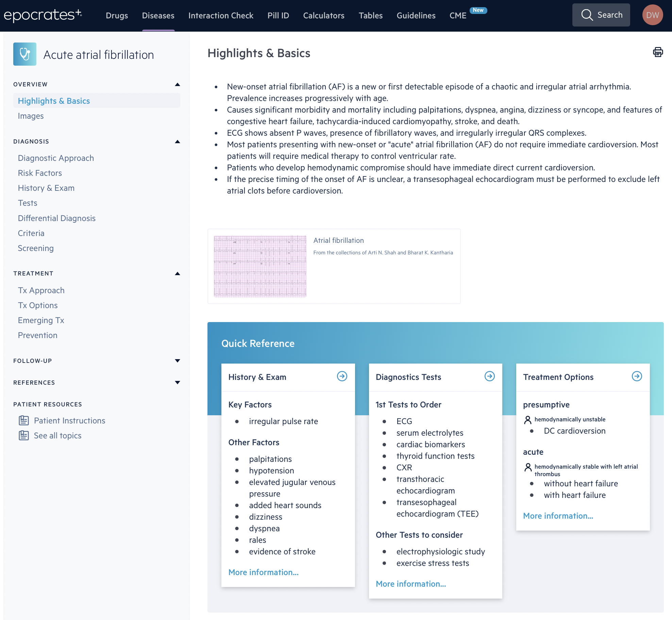Go to the Calculators tab

click(x=323, y=16)
